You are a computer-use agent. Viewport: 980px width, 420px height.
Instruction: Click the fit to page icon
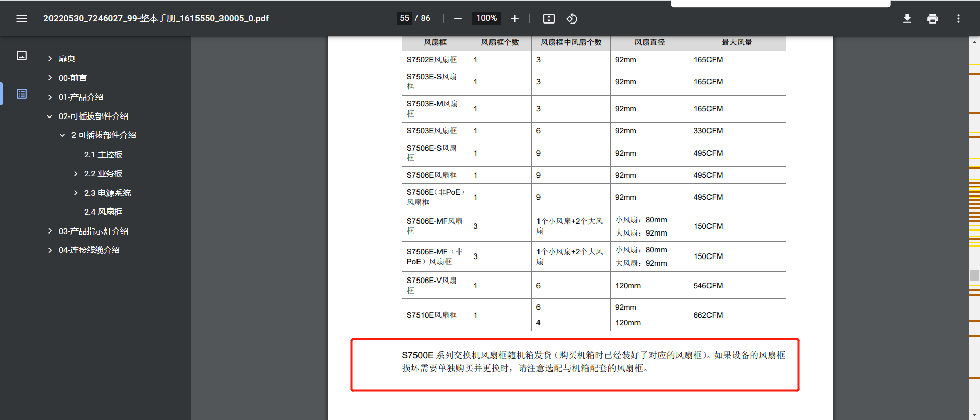pos(549,18)
